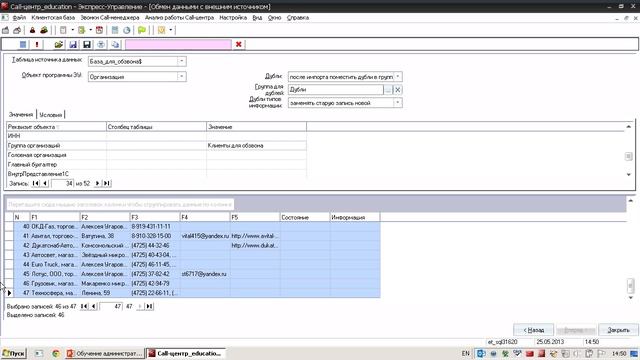Expand the Дубли типов информации dropdown

(398, 103)
